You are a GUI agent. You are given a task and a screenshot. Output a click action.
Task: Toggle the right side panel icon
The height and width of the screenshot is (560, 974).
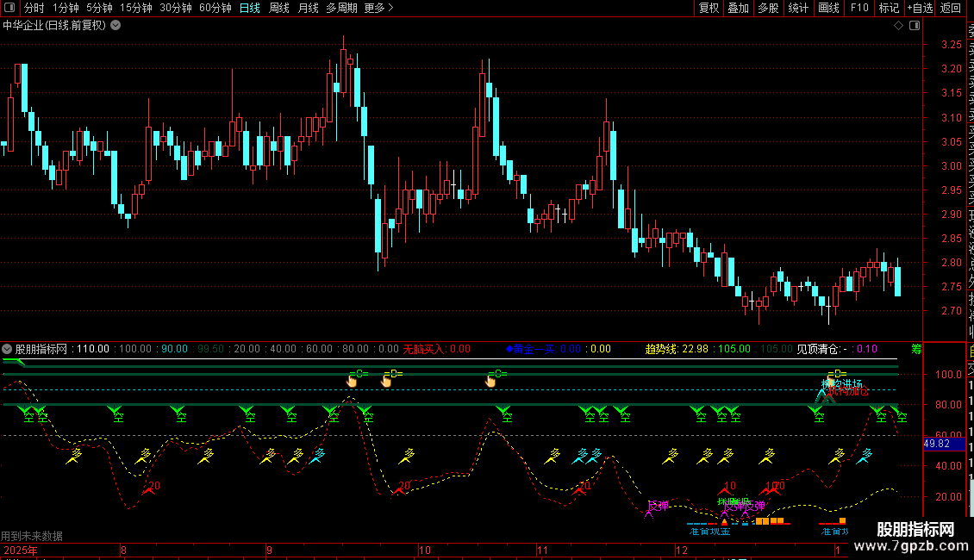[915, 26]
